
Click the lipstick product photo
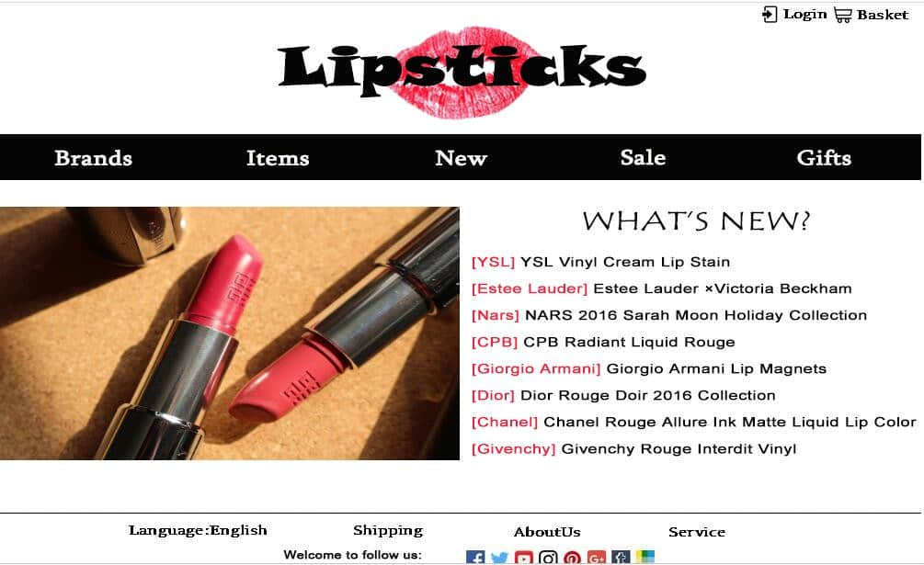pyautogui.click(x=229, y=333)
